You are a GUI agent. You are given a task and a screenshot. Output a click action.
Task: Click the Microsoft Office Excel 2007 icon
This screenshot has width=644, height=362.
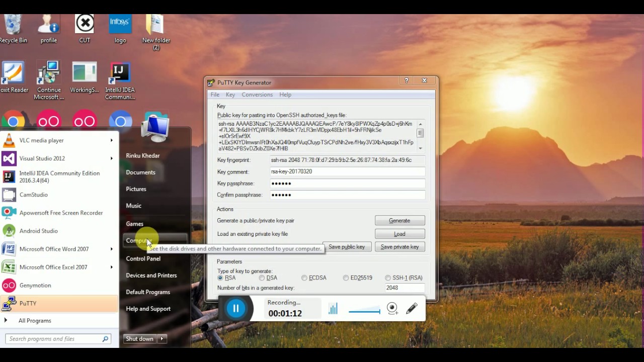pyautogui.click(x=9, y=267)
